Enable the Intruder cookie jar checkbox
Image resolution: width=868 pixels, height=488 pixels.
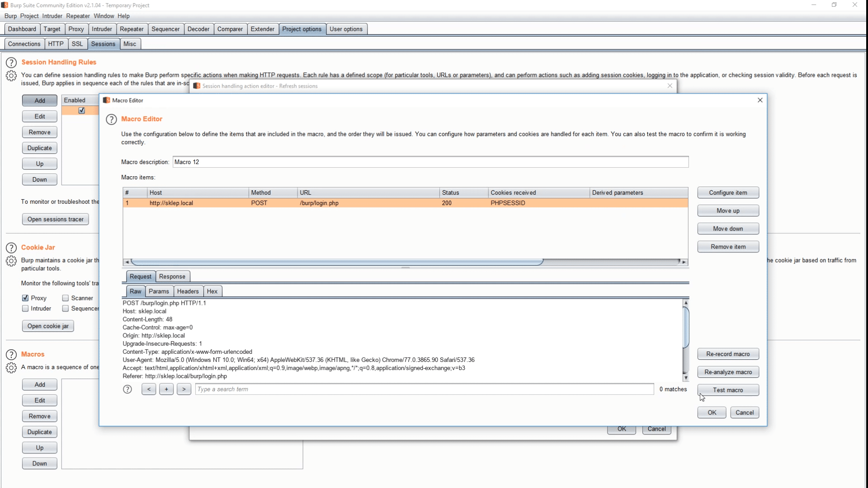(x=25, y=309)
